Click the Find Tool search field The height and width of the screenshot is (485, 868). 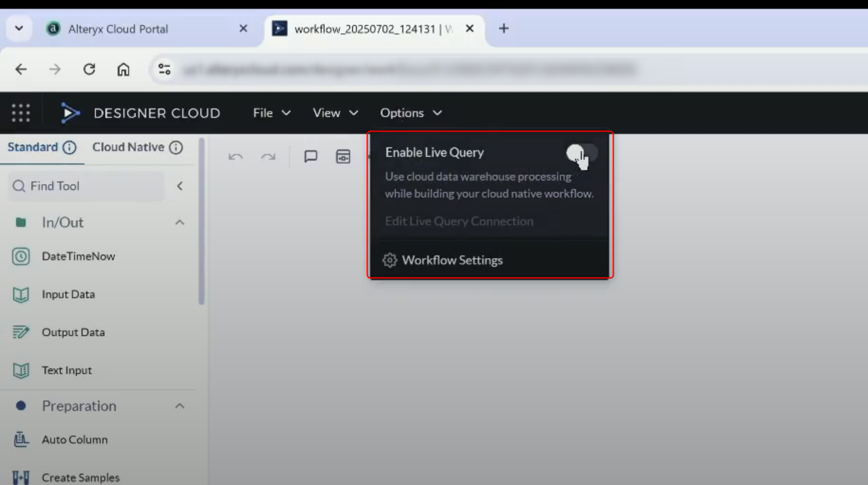[x=86, y=186]
